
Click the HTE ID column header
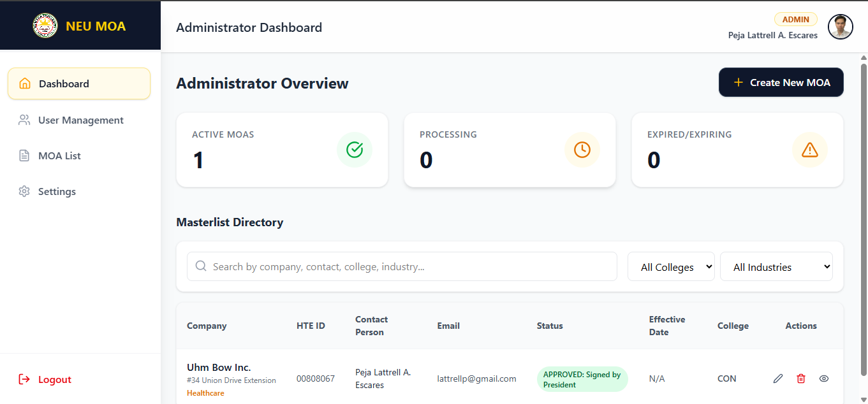pyautogui.click(x=311, y=326)
